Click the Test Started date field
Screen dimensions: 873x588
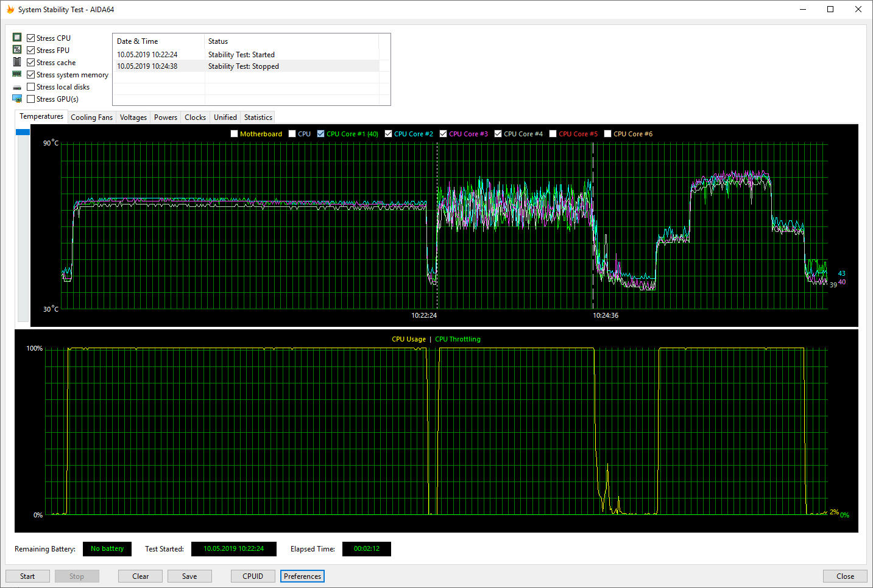click(234, 549)
